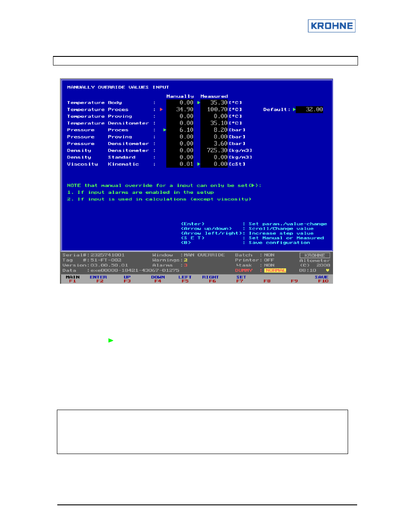This screenshot has width=411, height=532.
Task: Click the F9 function key
Action: click(x=294, y=281)
